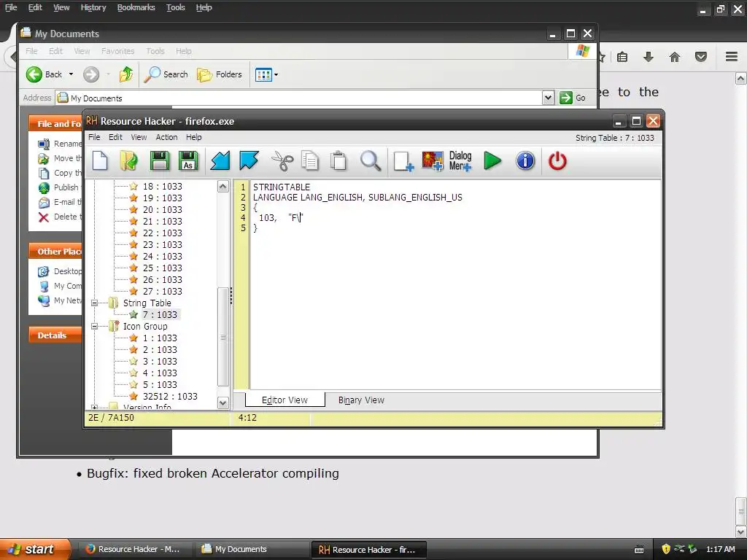Expand the Version Info tree node
This screenshot has width=747, height=560.
click(x=94, y=408)
